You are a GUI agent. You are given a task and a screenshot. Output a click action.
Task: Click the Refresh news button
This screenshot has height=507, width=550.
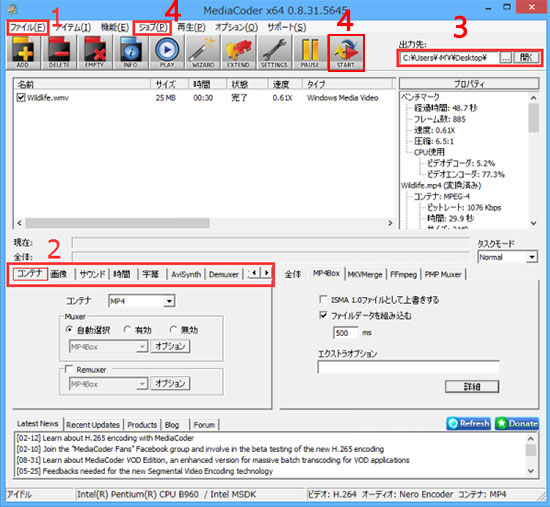[469, 423]
